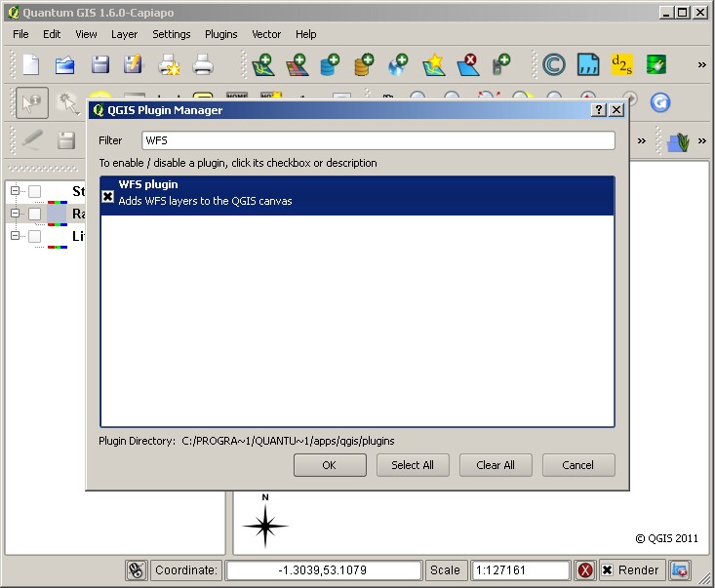The image size is (715, 588).
Task: Click the CRS status icon at bottom right
Action: (680, 570)
